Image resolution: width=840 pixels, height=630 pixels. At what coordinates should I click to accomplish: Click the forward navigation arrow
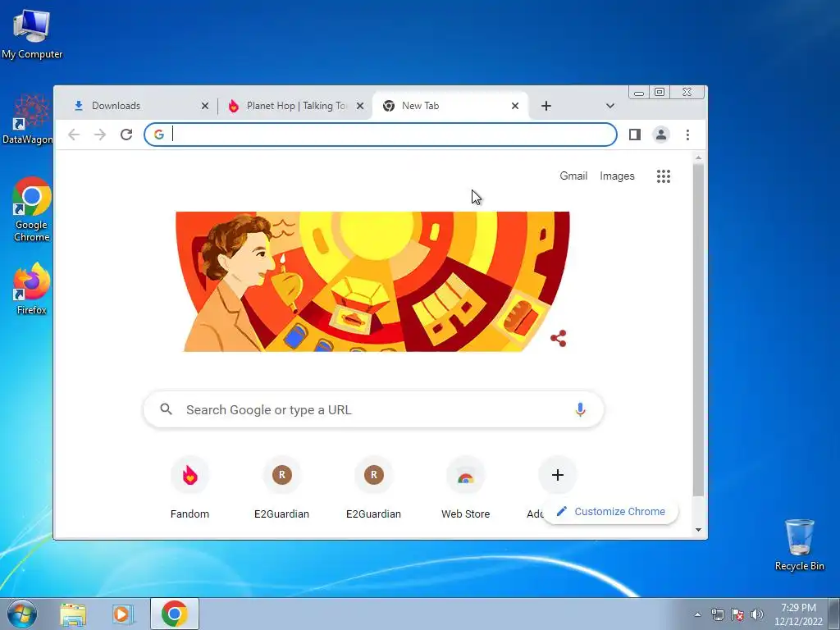pyautogui.click(x=100, y=135)
